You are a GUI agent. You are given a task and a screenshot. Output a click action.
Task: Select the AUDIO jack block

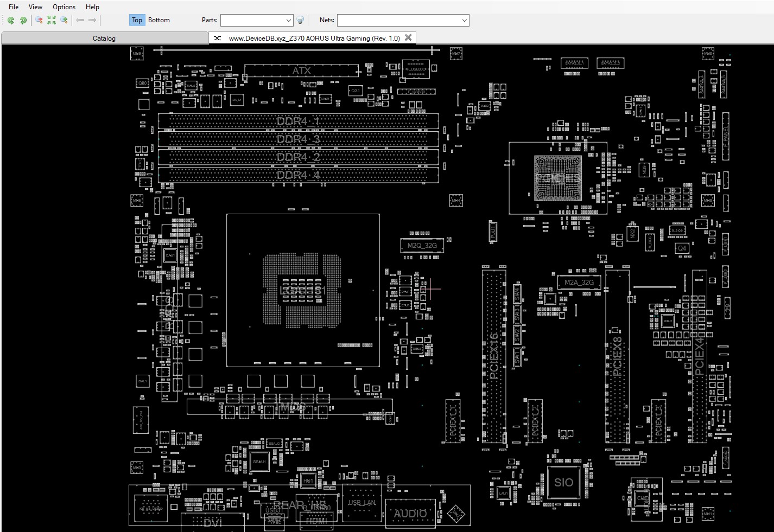410,513
